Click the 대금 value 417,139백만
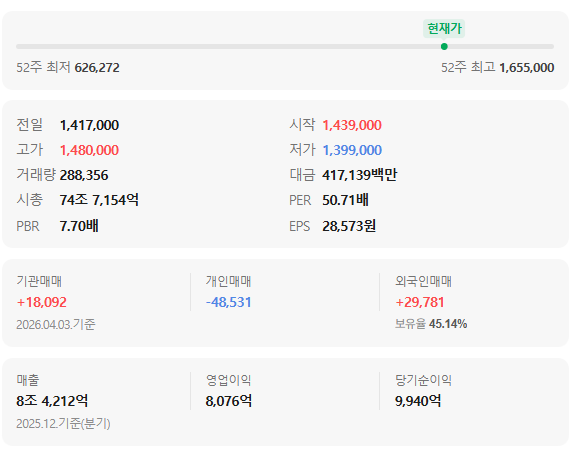580x449 pixels. 360,175
